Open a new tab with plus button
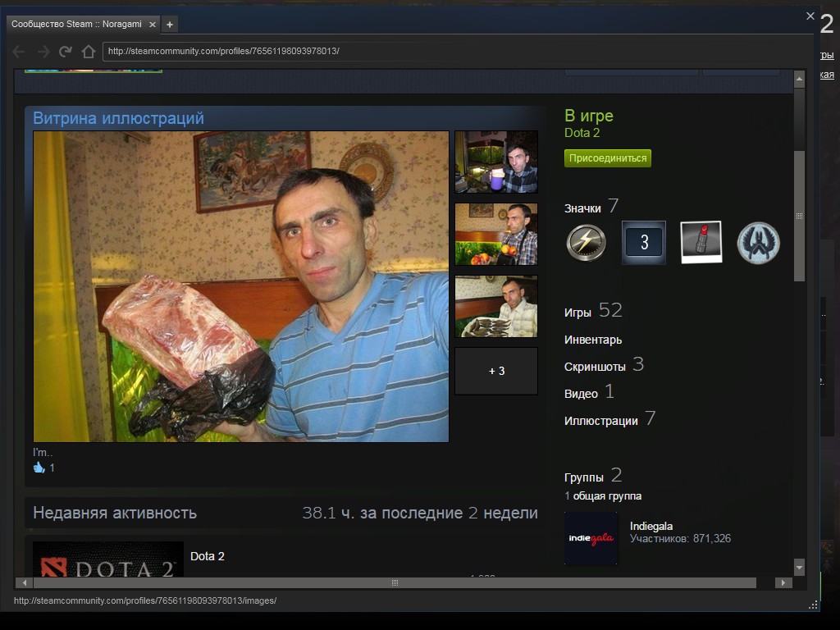 tap(170, 24)
